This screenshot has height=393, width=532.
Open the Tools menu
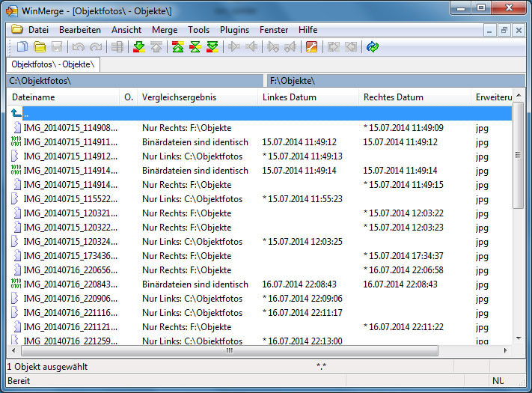point(198,30)
